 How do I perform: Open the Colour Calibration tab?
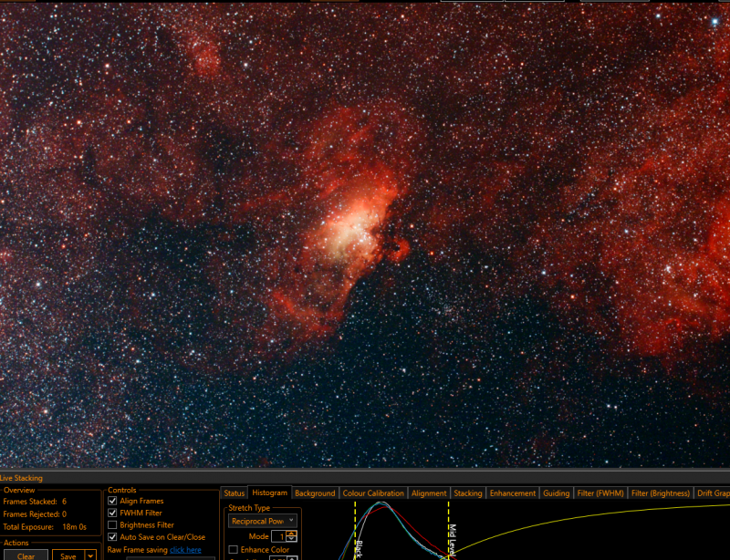(x=373, y=493)
